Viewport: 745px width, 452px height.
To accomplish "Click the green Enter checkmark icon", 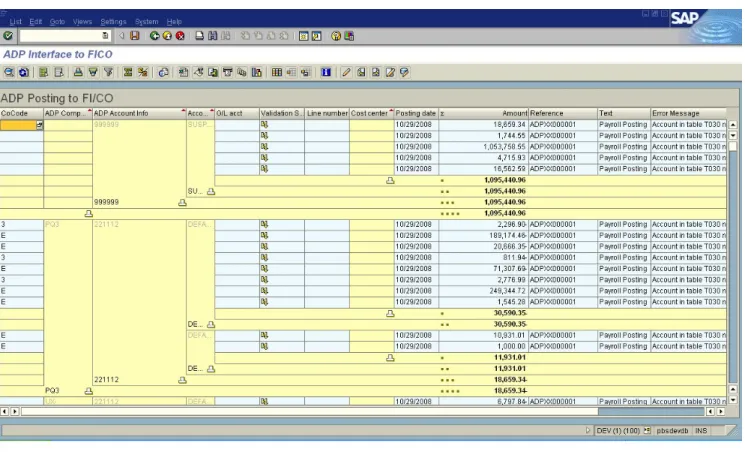I will click(x=8, y=36).
